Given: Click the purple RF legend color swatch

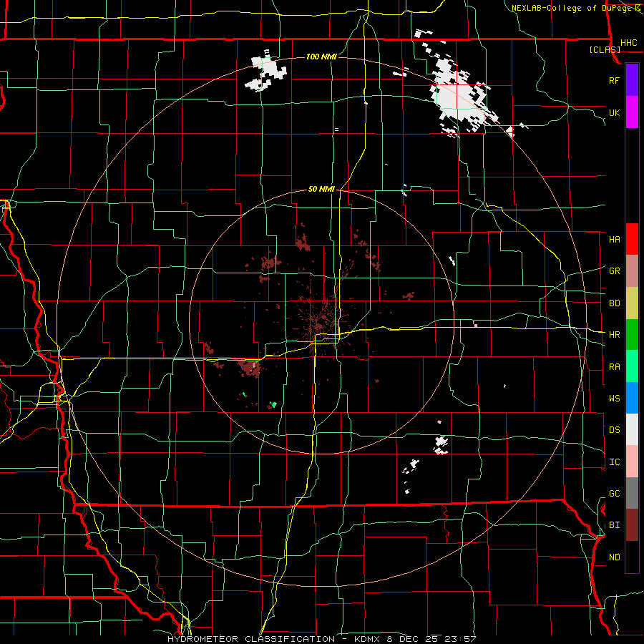Looking at the screenshot, I should pos(632,80).
